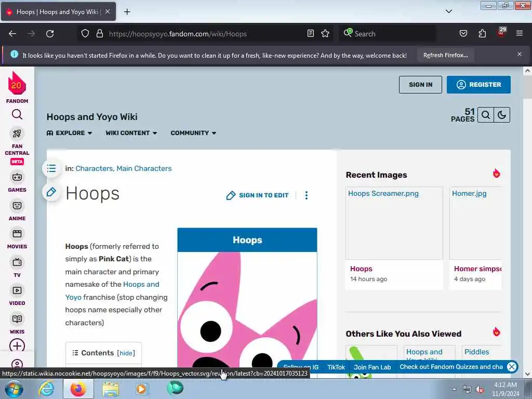
Task: Open the Anime section icon
Action: pyautogui.click(x=17, y=206)
